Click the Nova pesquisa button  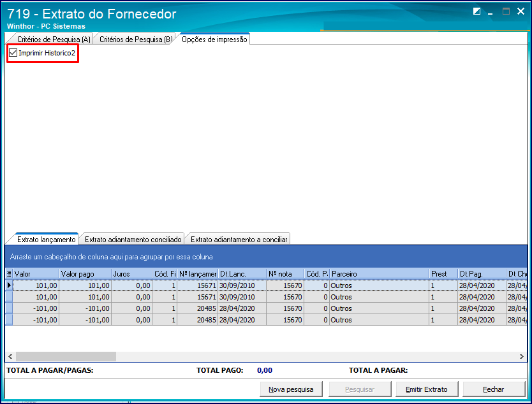tap(291, 389)
